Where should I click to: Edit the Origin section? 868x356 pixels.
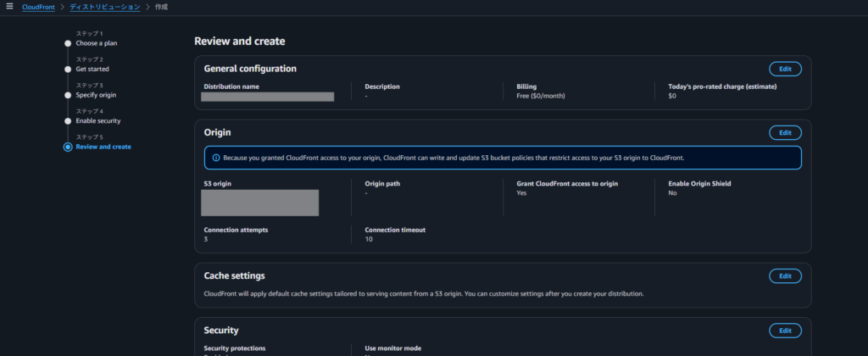(785, 133)
